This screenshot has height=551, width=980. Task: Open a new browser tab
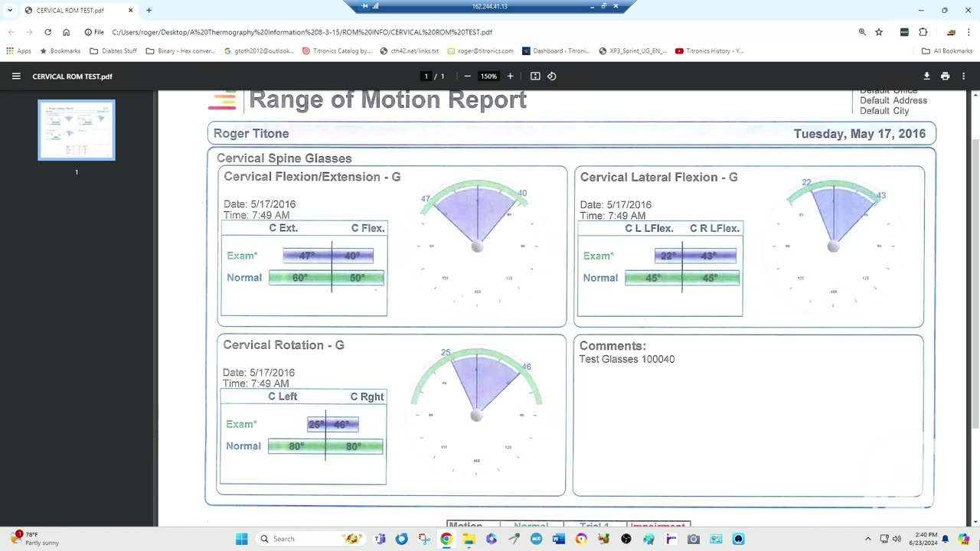click(x=149, y=11)
